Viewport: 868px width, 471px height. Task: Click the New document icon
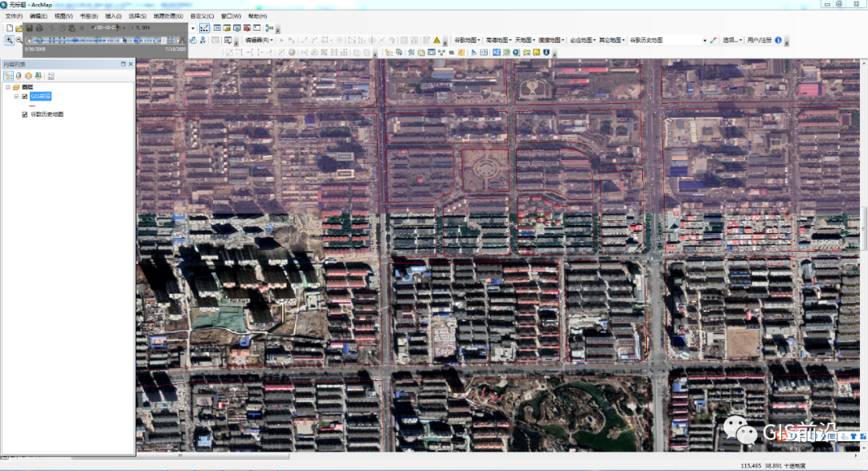[10, 27]
